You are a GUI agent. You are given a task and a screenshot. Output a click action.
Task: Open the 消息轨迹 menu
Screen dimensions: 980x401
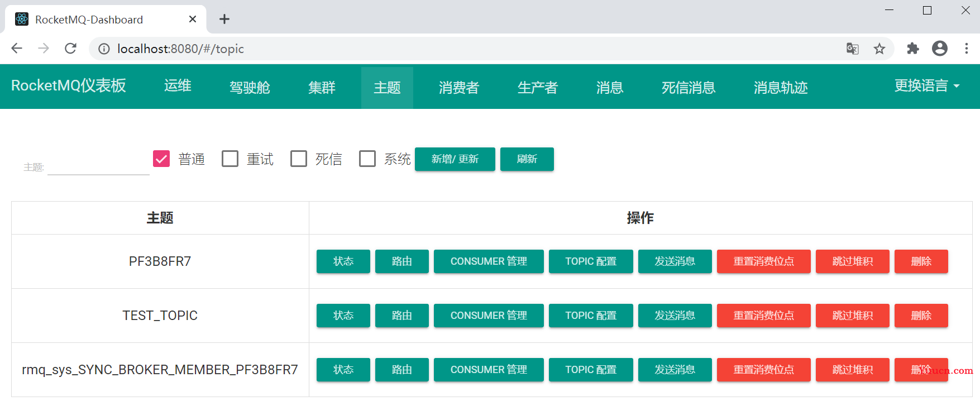click(781, 88)
